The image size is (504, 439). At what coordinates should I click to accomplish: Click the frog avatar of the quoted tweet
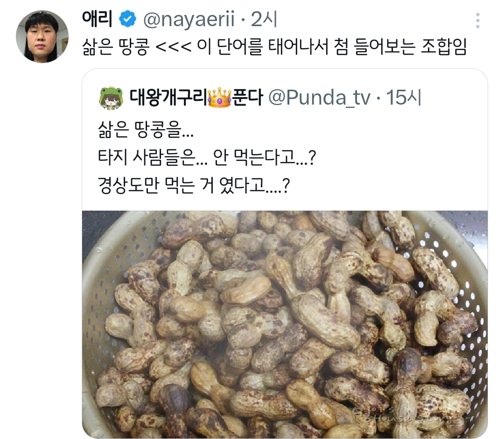pos(111,98)
